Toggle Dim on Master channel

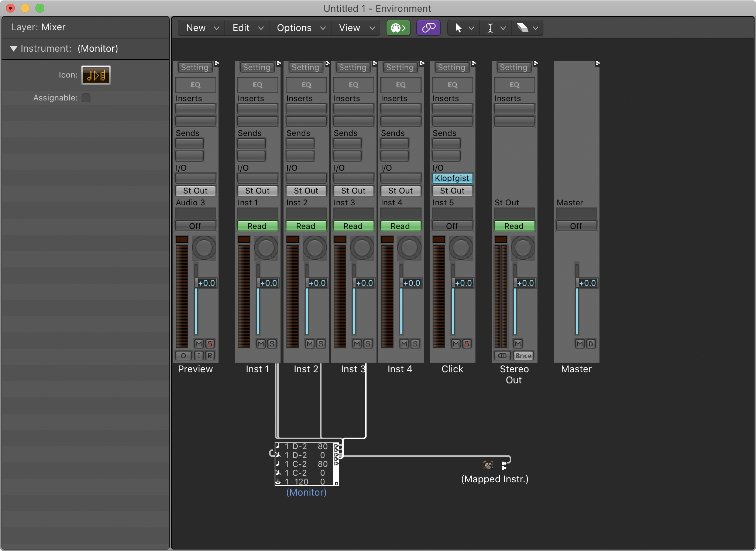[x=591, y=344]
